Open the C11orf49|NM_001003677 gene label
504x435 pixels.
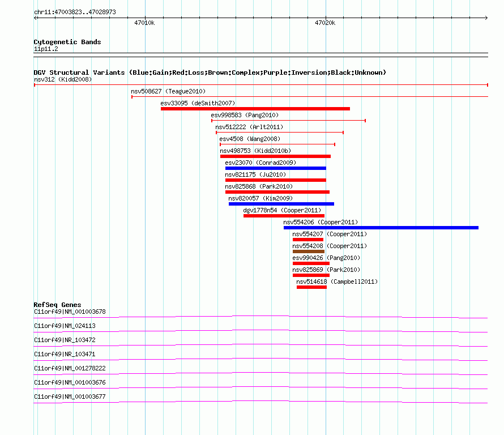point(70,396)
